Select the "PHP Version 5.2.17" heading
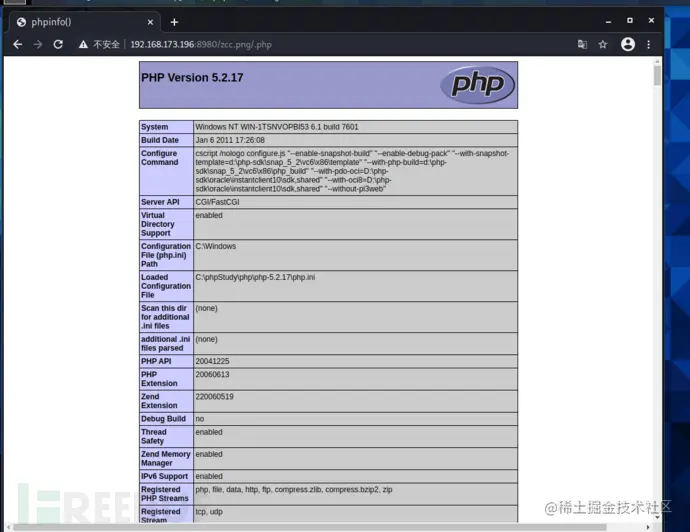690x532 pixels. pyautogui.click(x=192, y=78)
